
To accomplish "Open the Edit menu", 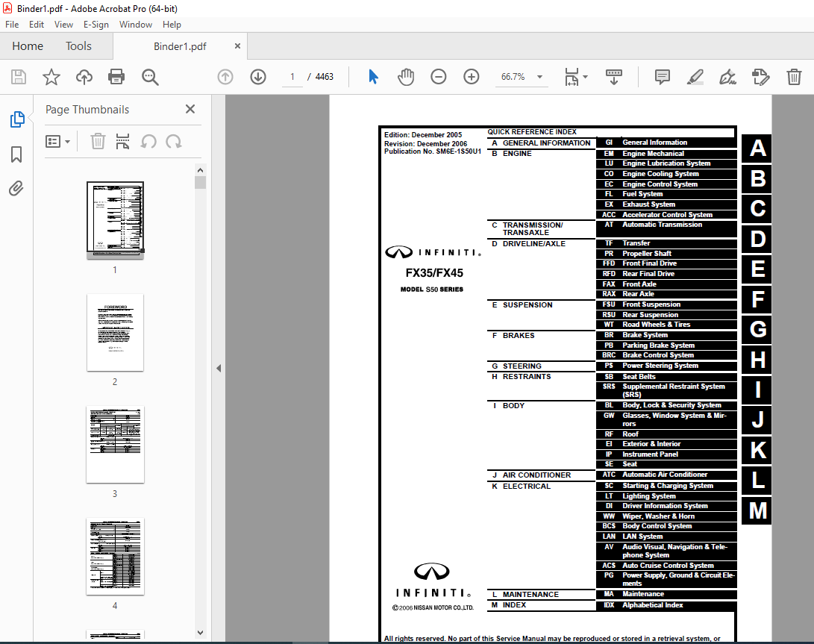I will (x=37, y=25).
